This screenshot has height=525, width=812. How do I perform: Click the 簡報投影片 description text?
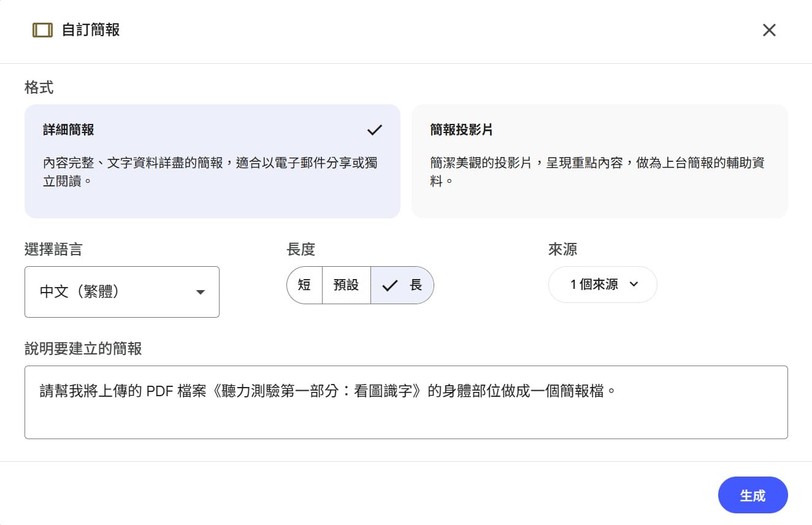coord(597,172)
